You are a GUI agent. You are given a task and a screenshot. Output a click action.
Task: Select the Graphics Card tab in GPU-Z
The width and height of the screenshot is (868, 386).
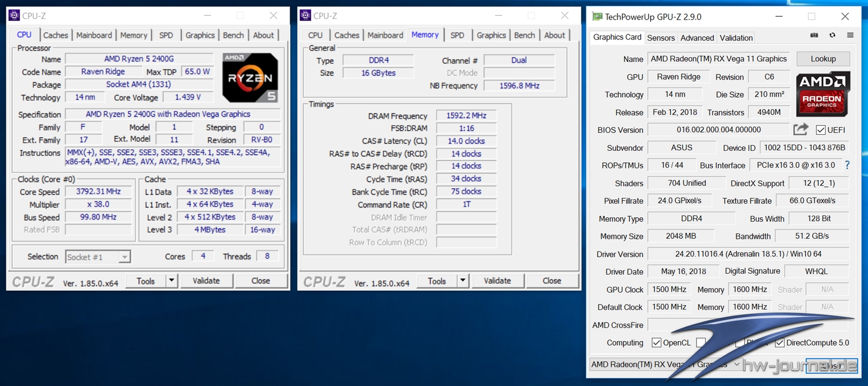tap(617, 37)
